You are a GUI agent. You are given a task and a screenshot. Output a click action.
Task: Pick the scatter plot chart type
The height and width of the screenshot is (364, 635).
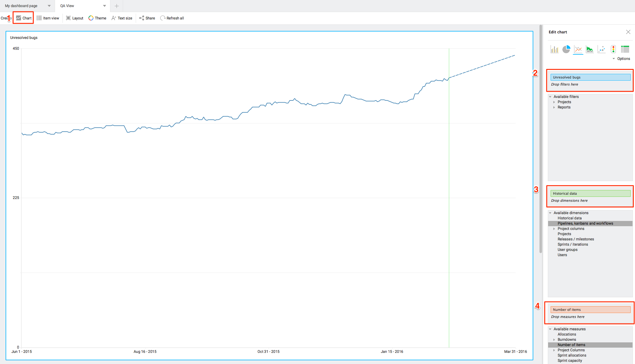(x=601, y=49)
